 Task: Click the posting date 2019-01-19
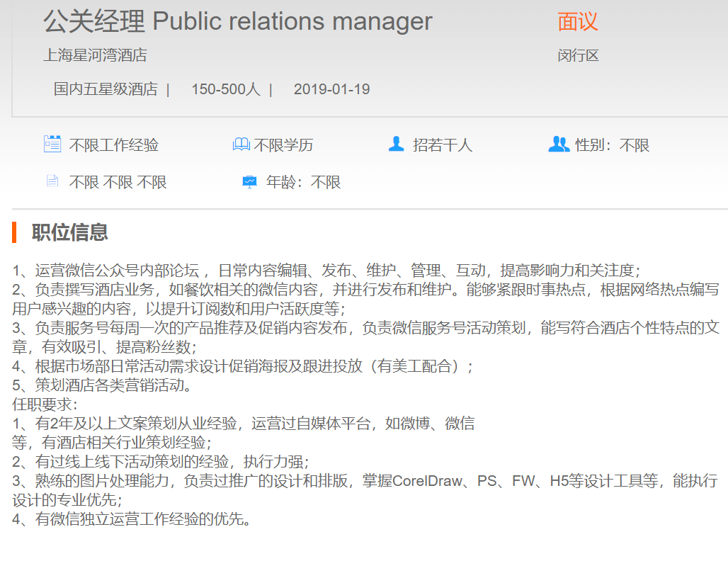point(331,89)
